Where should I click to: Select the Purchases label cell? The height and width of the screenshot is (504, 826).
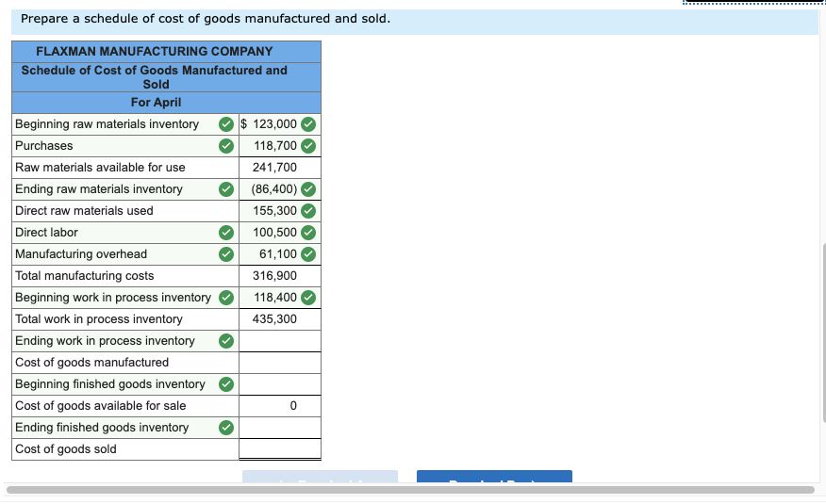[x=125, y=146]
